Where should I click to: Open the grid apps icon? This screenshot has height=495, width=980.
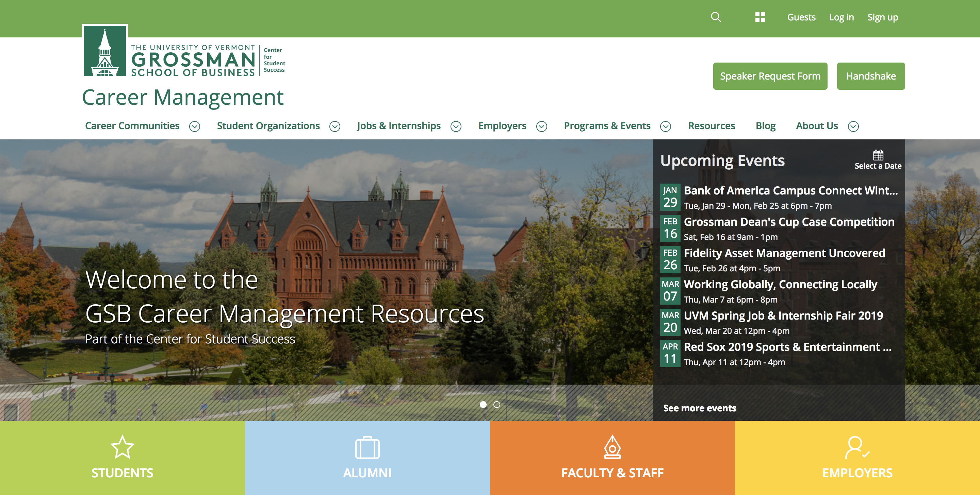pyautogui.click(x=760, y=17)
